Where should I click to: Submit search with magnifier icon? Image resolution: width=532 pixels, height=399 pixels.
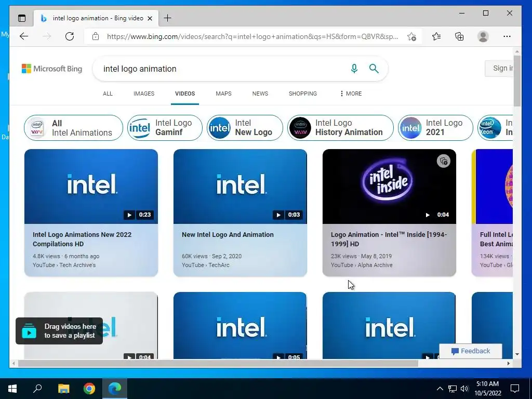tap(374, 69)
